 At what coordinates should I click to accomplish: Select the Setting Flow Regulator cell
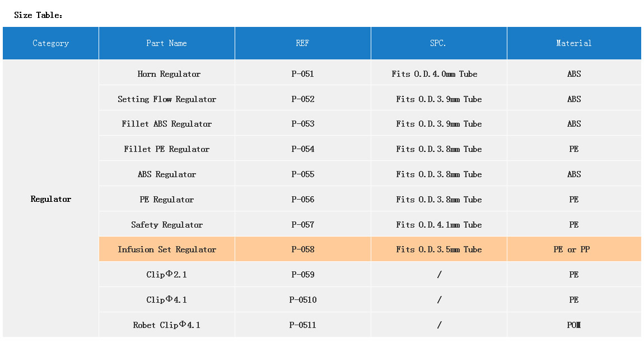(x=167, y=99)
